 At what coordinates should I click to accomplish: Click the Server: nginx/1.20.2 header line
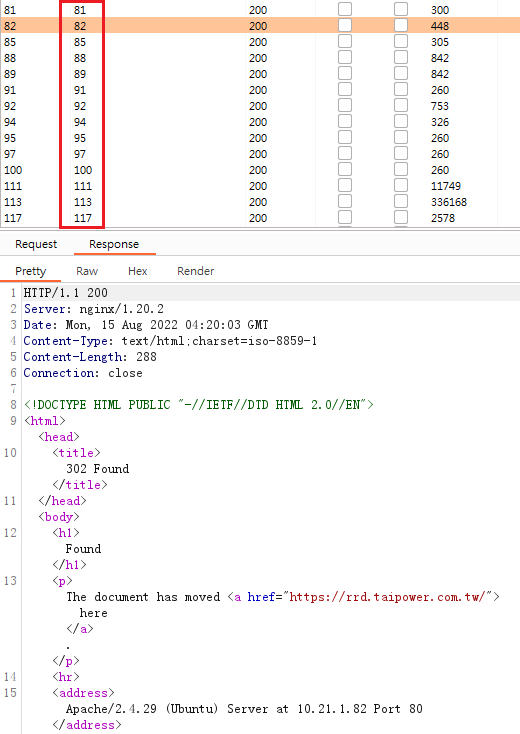click(94, 309)
